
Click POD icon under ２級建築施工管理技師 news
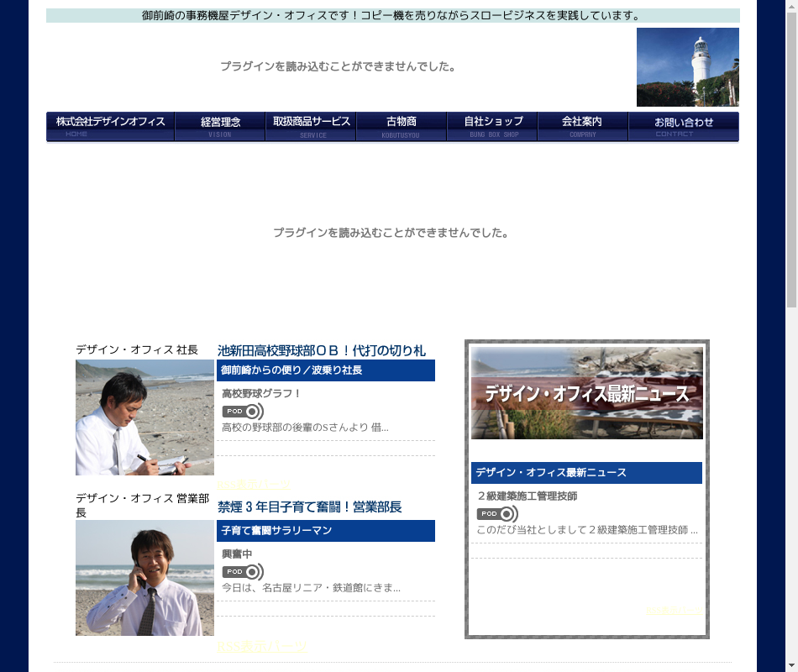pyautogui.click(x=496, y=514)
